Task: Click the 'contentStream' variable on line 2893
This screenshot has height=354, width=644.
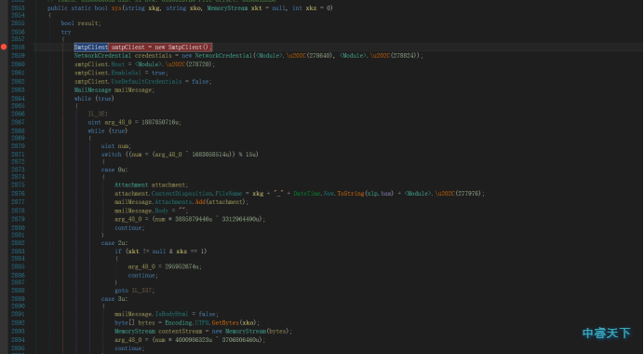Action: click(x=181, y=332)
